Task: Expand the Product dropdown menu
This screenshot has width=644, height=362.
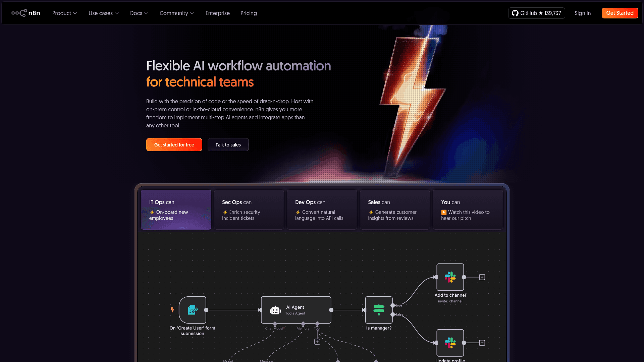Action: [64, 13]
